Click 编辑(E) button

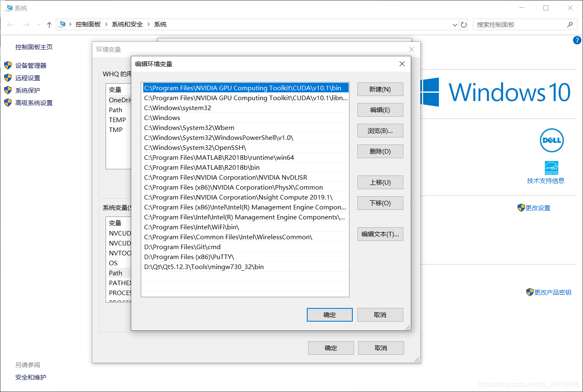[x=380, y=110]
